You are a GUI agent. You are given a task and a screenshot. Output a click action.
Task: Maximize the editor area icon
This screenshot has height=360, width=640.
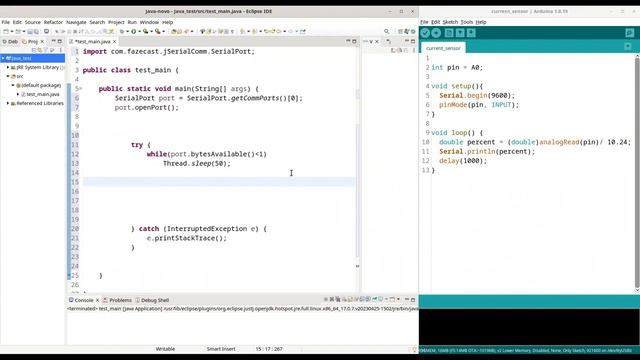click(x=354, y=41)
